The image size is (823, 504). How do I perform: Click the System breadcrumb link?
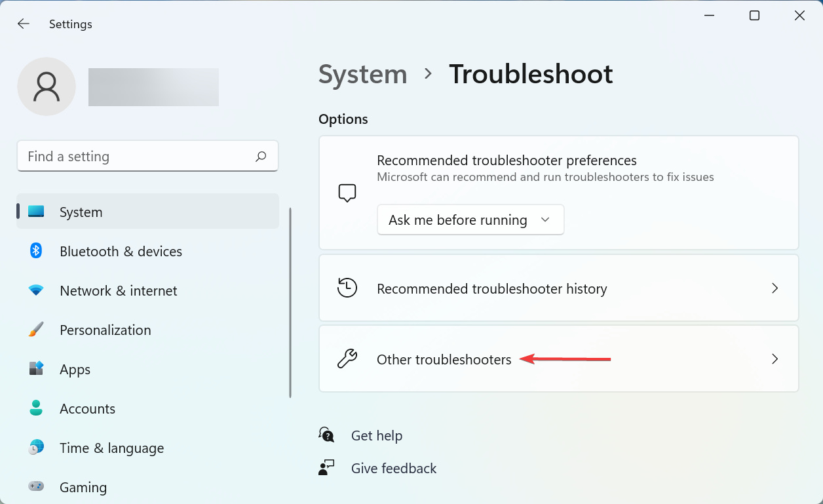(x=363, y=74)
